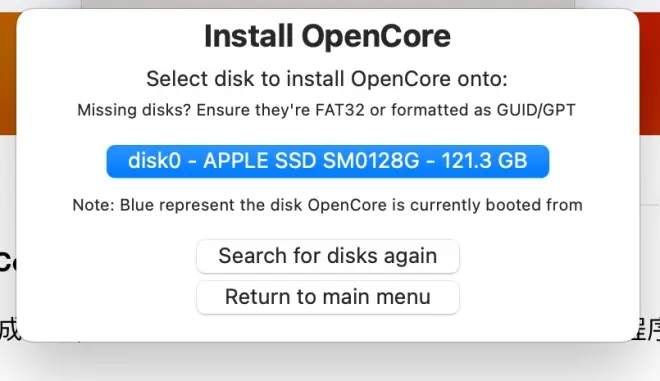This screenshot has width=660, height=381.
Task: Click the orange background left of dialog
Action: click(x=8, y=74)
